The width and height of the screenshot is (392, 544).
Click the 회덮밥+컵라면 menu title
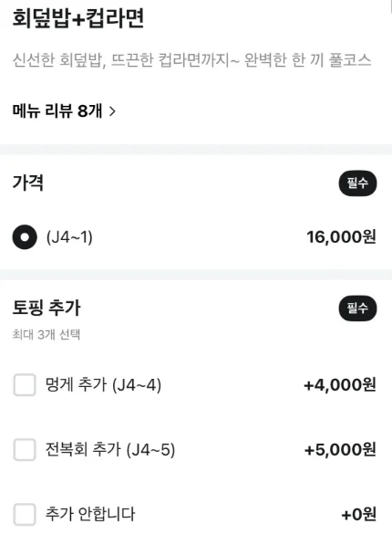click(x=78, y=18)
